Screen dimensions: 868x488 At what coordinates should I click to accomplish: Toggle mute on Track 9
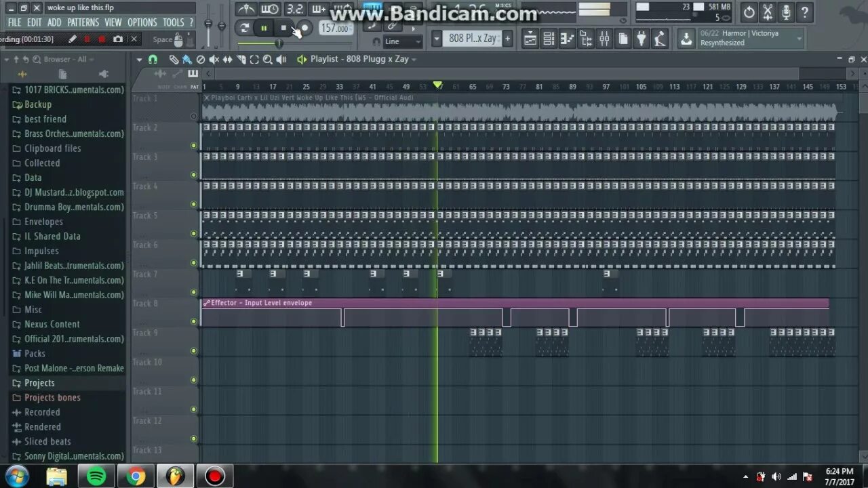(x=194, y=350)
